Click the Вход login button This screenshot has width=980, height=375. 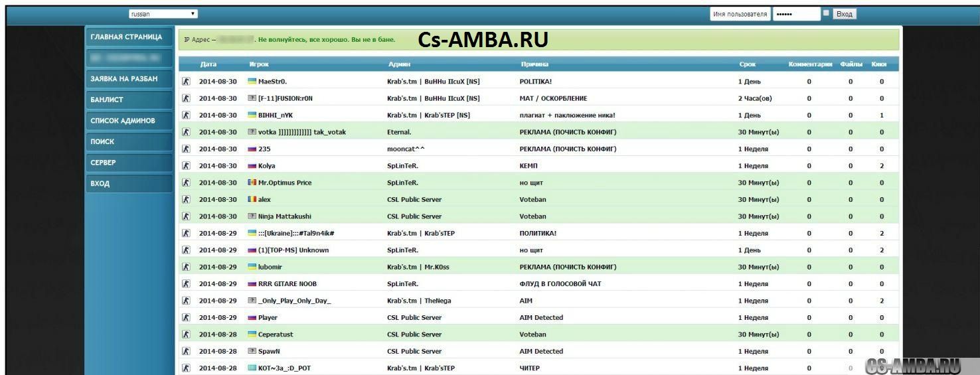pyautogui.click(x=845, y=14)
